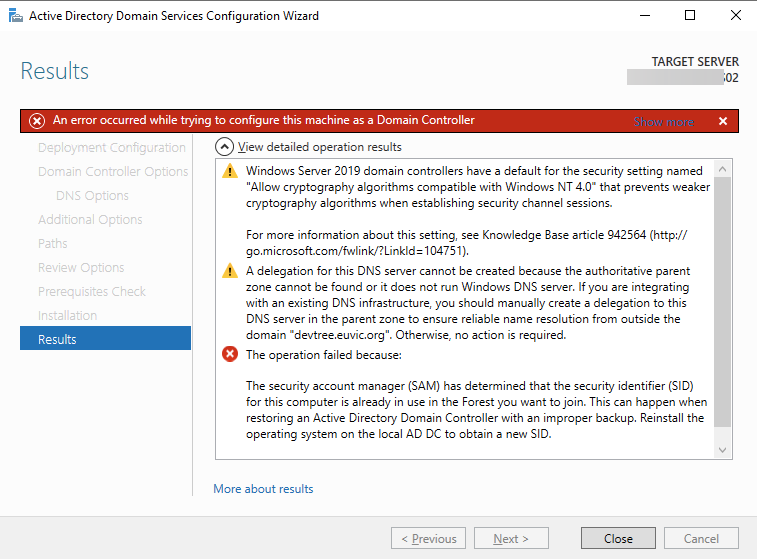This screenshot has height=559, width=757.
Task: Select Prerequisites Check in the sidebar
Action: (x=92, y=291)
